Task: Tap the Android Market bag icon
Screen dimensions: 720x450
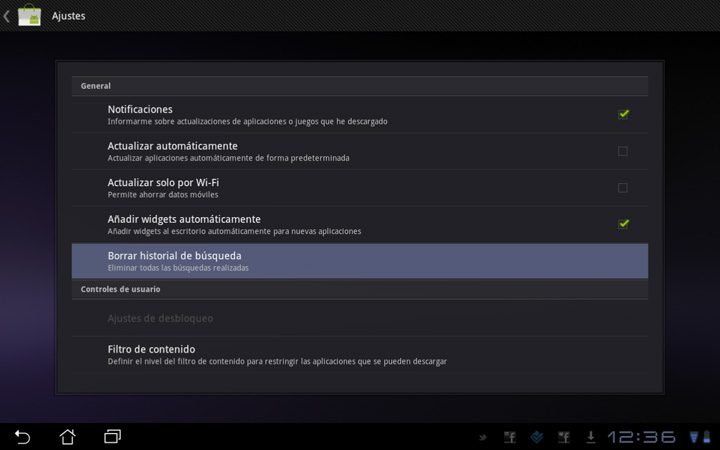Action: click(29, 16)
